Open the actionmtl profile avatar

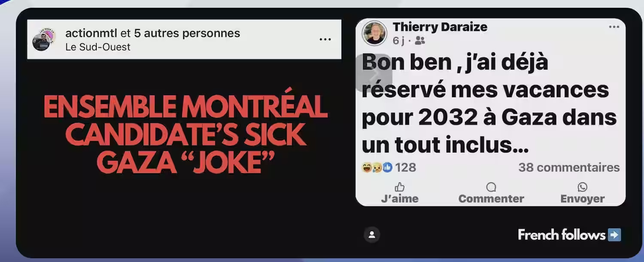pos(43,40)
